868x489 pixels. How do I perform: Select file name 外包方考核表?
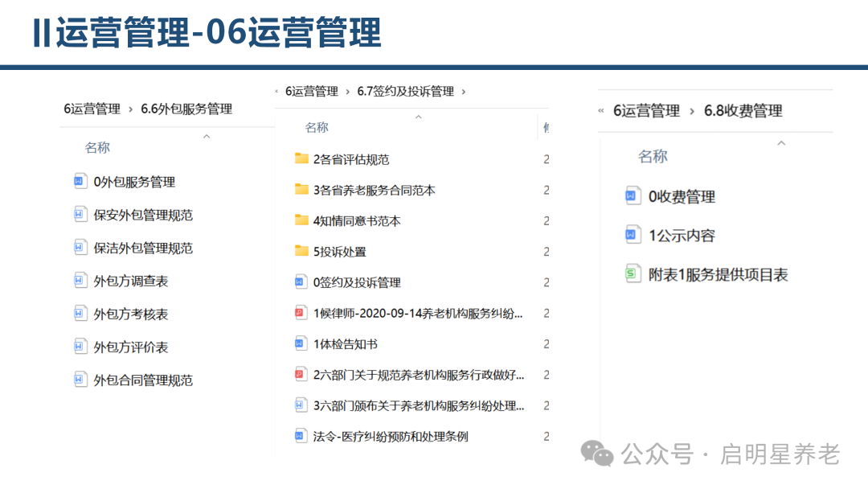(131, 314)
